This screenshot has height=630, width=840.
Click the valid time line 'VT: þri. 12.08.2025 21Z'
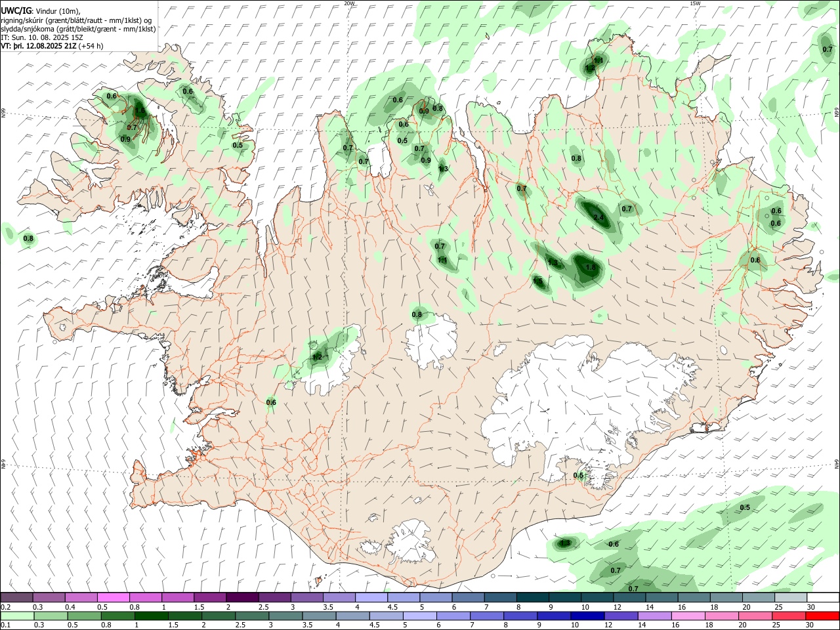tap(39, 47)
